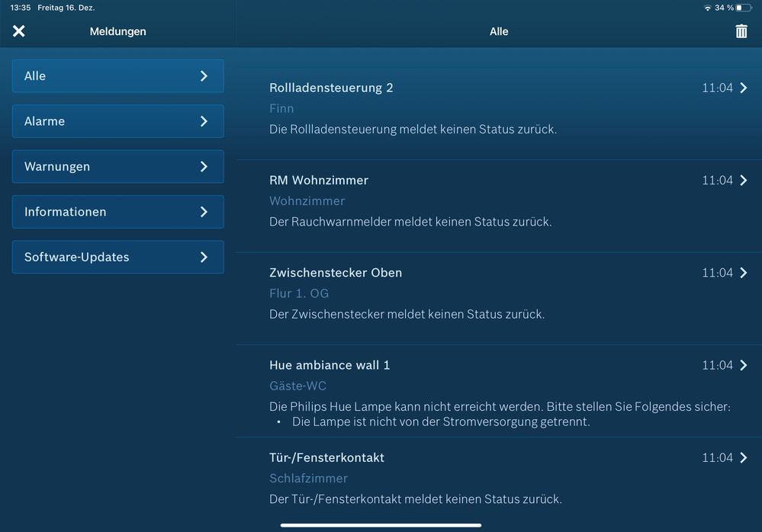This screenshot has height=532, width=762.
Task: Select the Alarme category
Action: (117, 121)
